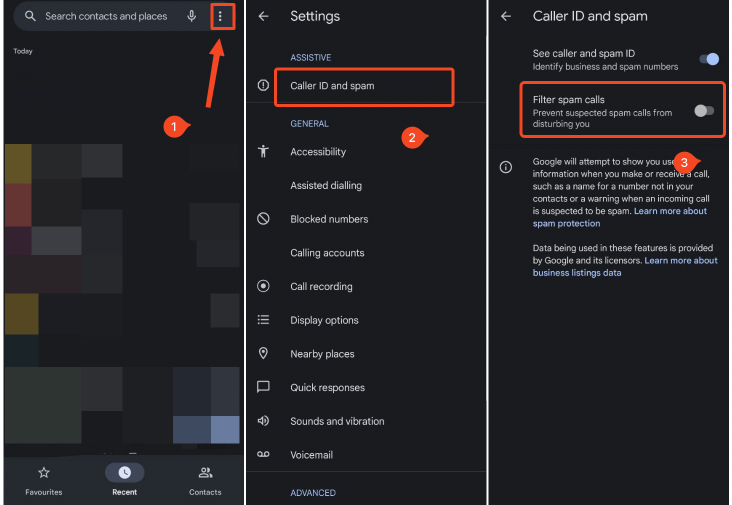Switch to the Favourites tab
Image resolution: width=732 pixels, height=505 pixels.
point(44,480)
